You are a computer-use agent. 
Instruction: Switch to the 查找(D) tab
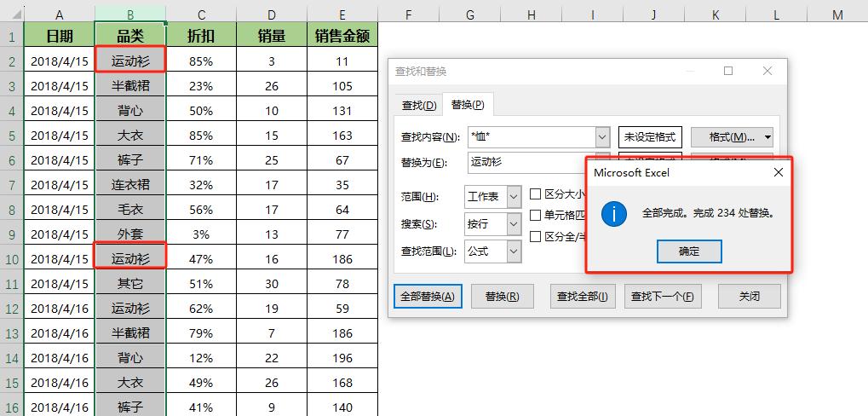point(419,105)
